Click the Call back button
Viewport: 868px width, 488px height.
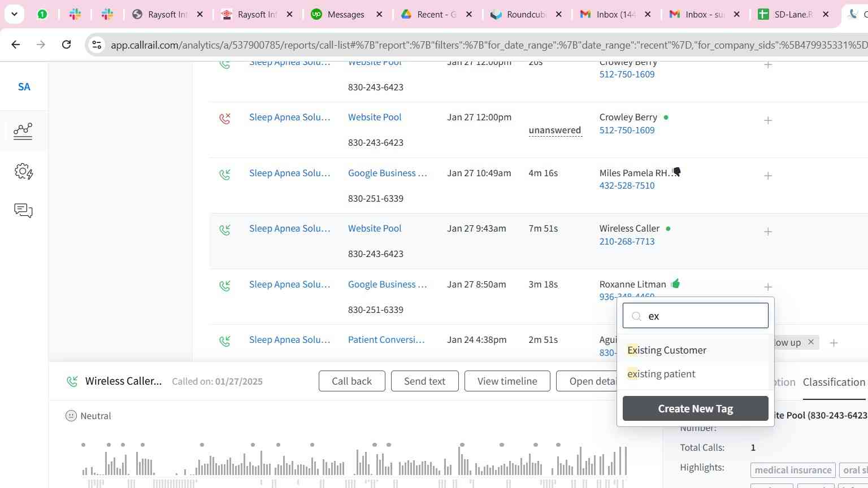(351, 381)
